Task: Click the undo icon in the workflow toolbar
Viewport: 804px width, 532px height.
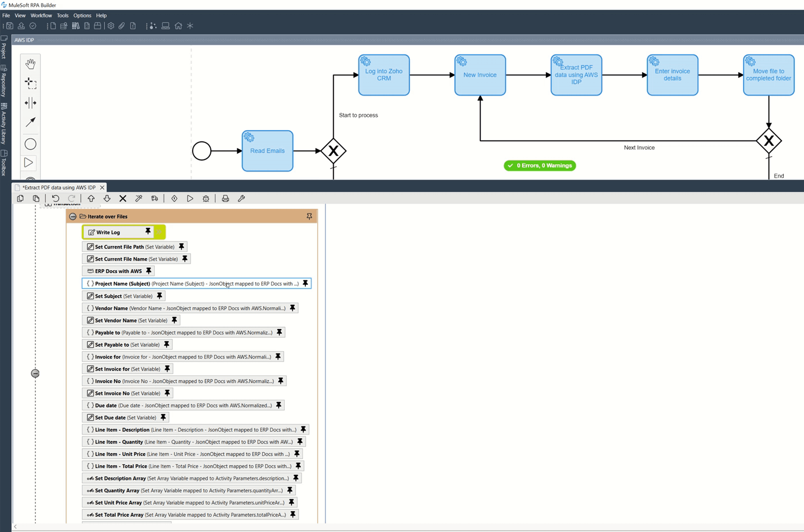Action: (x=56, y=199)
